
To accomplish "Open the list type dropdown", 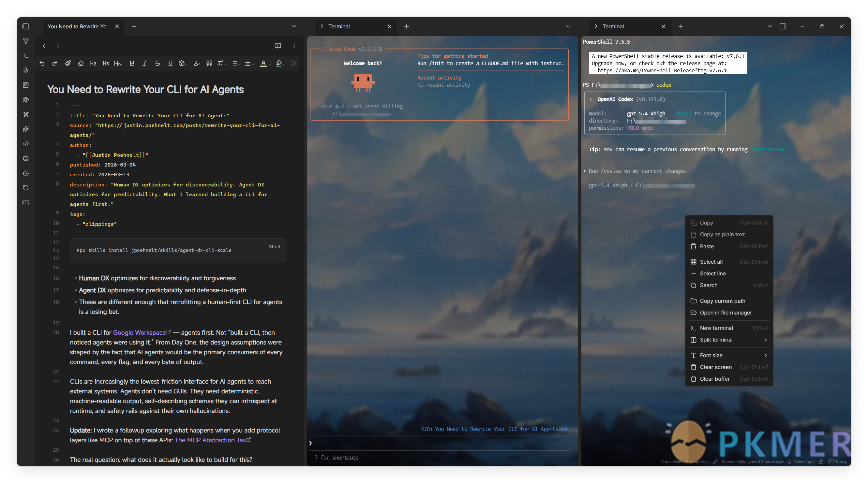I will click(x=235, y=63).
